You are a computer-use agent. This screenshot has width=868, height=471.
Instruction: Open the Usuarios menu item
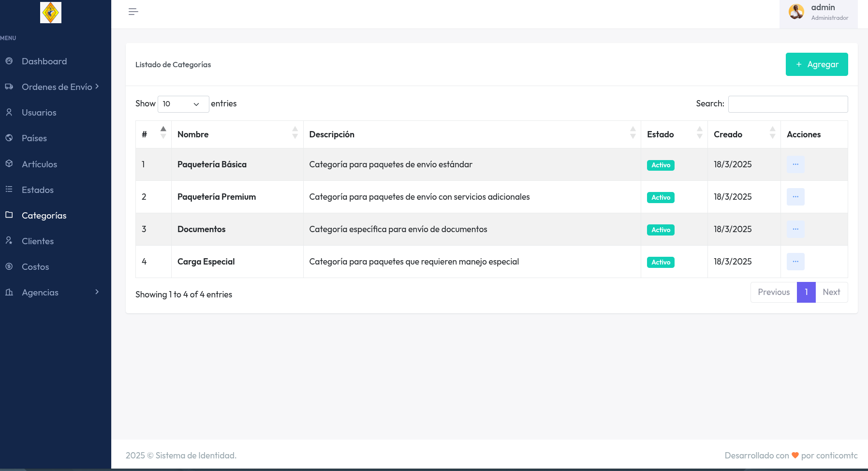tap(39, 113)
